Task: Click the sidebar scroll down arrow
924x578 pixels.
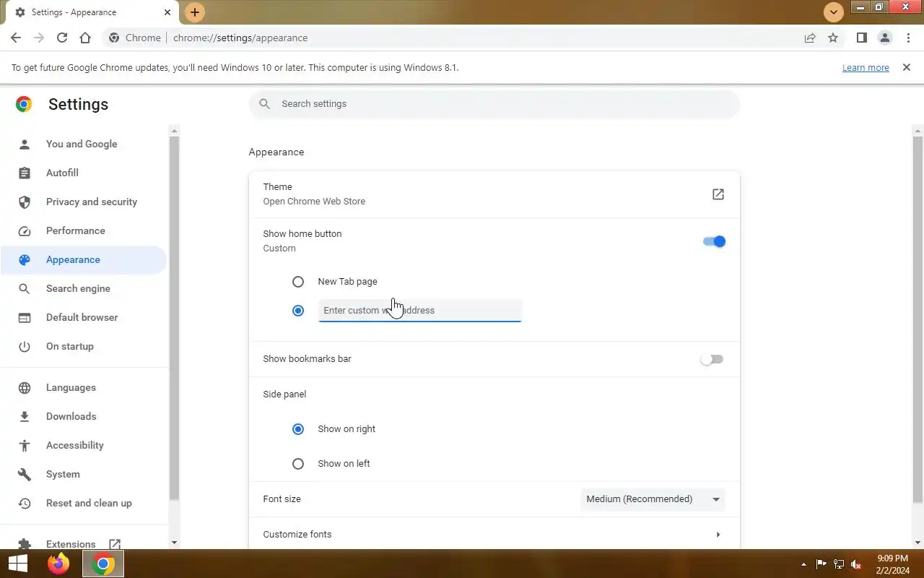Action: pos(174,542)
